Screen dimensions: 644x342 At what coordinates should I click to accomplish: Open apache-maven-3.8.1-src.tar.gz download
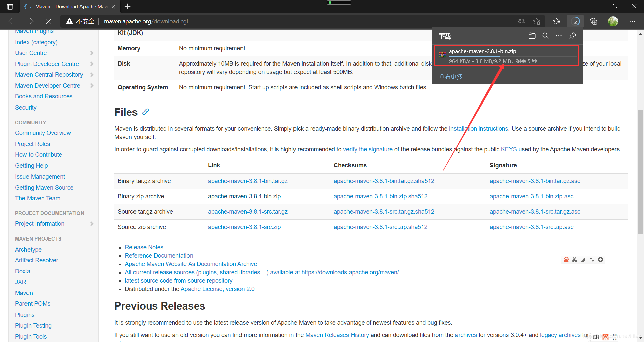[x=248, y=212]
